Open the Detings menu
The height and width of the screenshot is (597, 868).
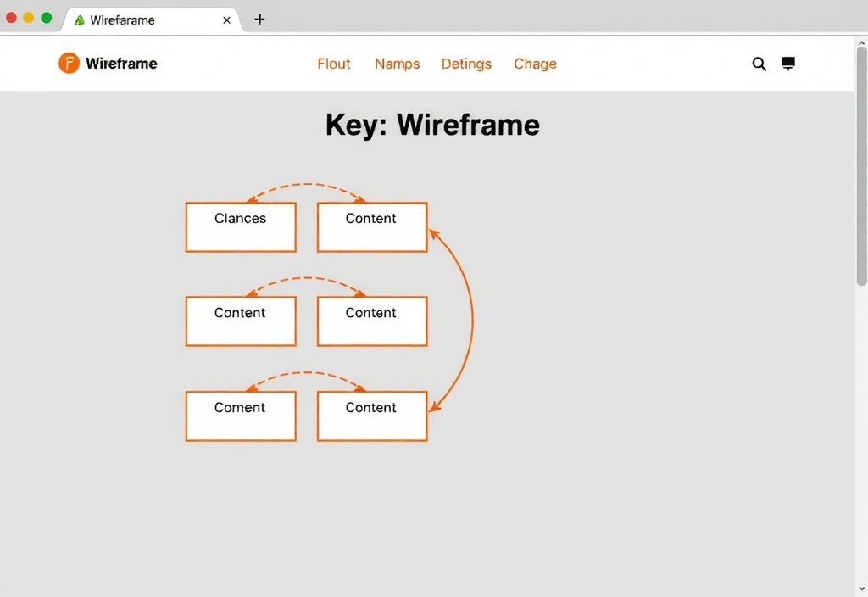click(466, 64)
